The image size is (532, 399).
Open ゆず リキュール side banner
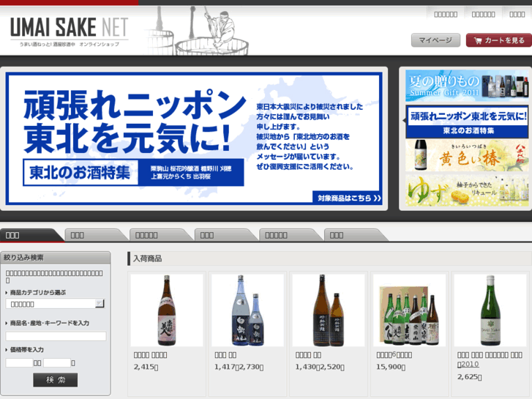467,190
